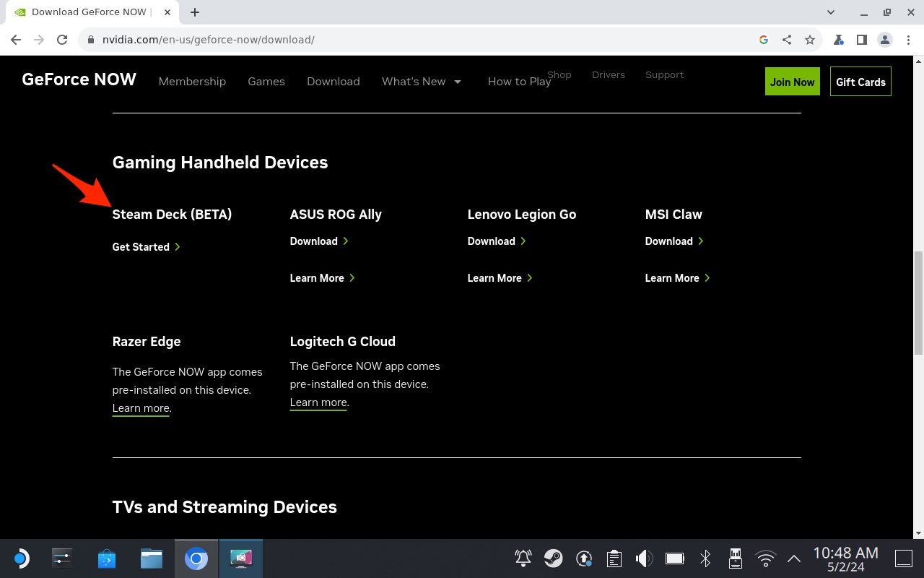Check battery status in tray

675,558
